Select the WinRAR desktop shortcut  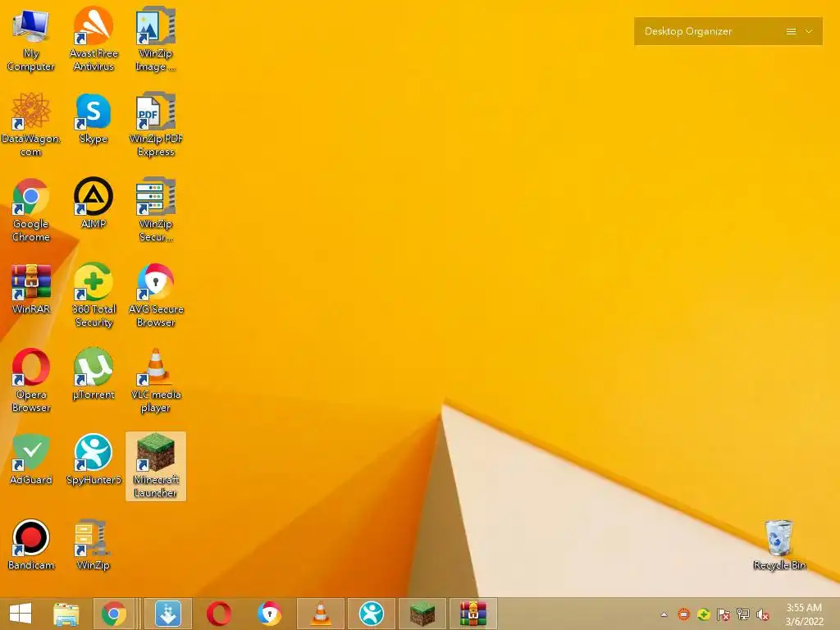coord(31,290)
